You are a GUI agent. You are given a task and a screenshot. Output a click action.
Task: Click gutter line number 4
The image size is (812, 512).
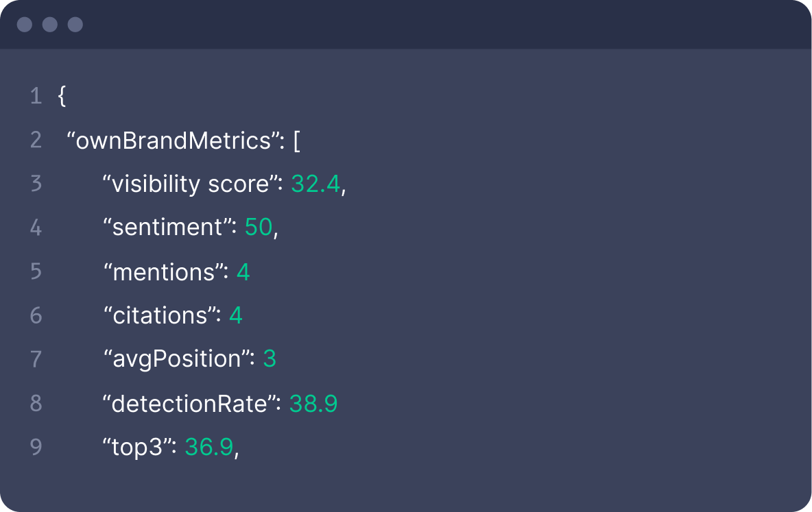(x=36, y=228)
